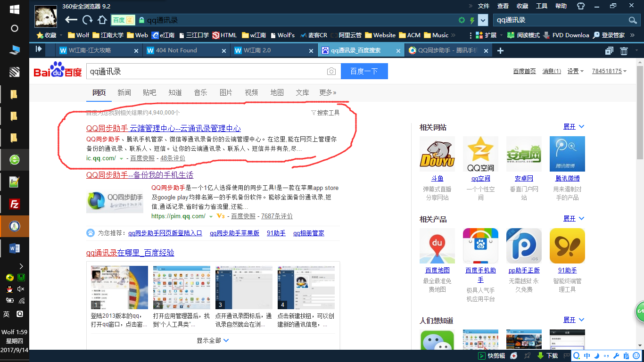This screenshot has height=362, width=644.
Task: Open the skin changer shirt icon
Action: click(580, 6)
